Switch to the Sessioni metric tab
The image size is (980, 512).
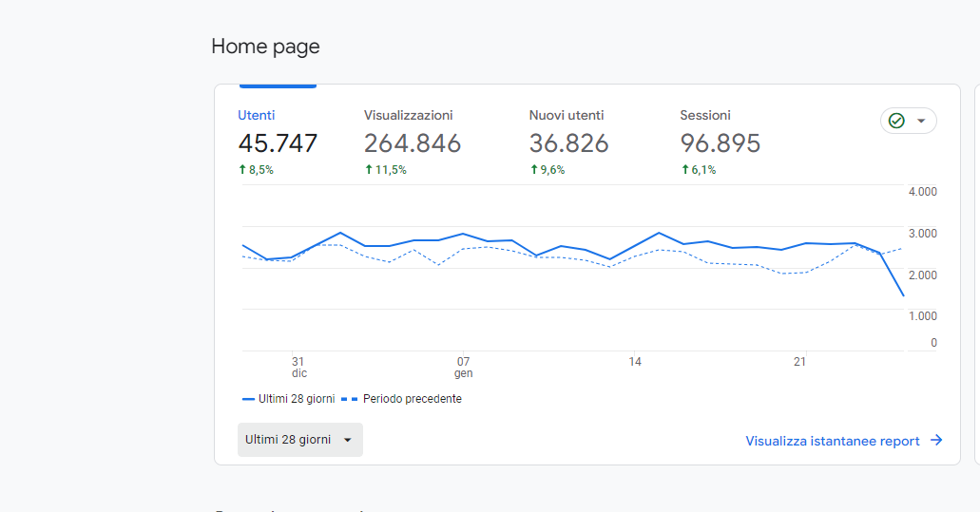(705, 115)
